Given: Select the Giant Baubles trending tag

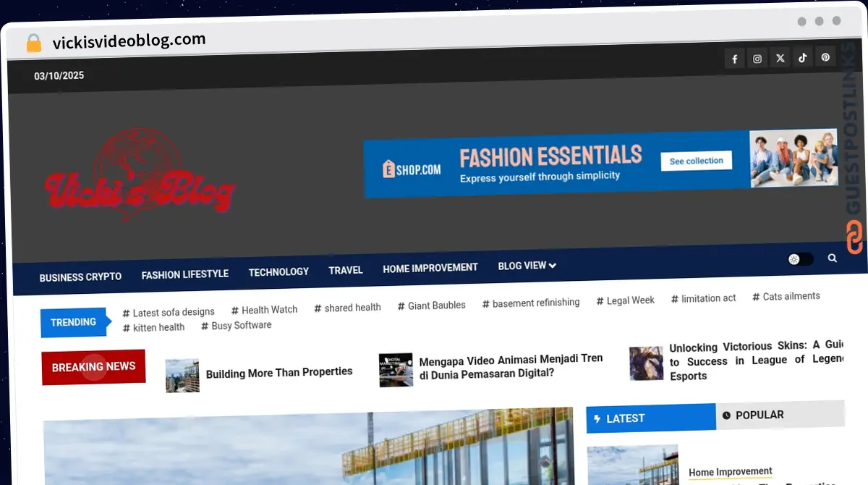Looking at the screenshot, I should tap(431, 305).
